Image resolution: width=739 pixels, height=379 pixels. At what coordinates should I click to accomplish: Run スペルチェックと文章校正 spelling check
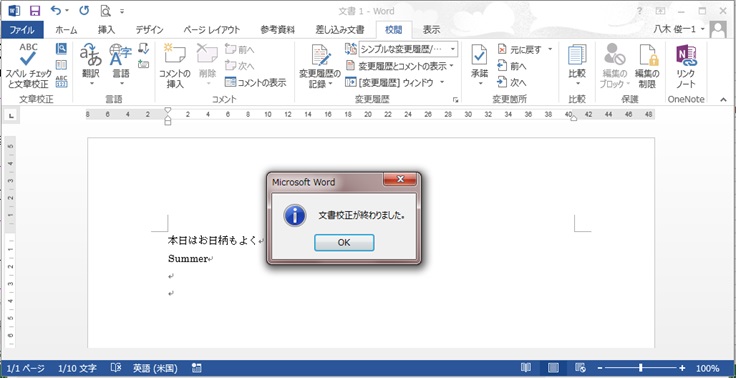(28, 66)
